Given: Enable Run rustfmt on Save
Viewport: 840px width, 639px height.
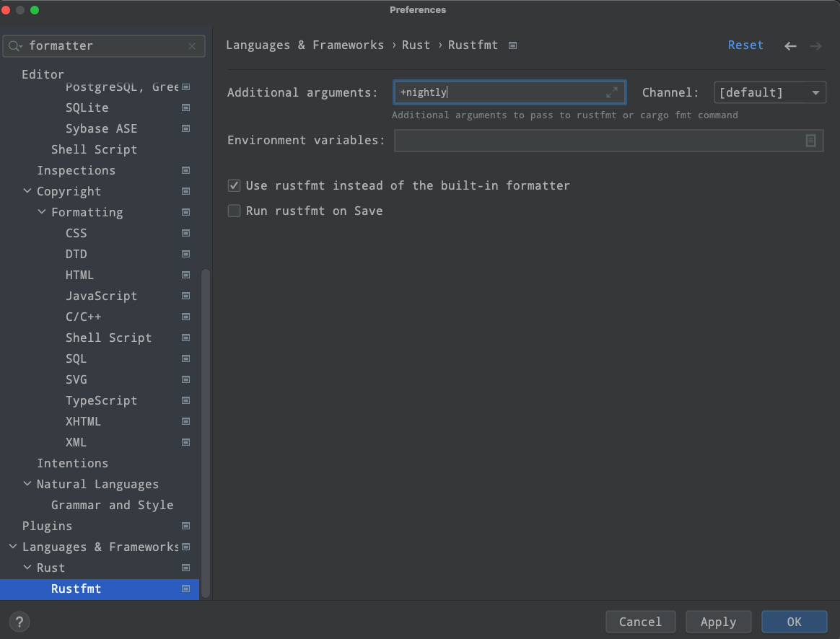Looking at the screenshot, I should (x=234, y=211).
